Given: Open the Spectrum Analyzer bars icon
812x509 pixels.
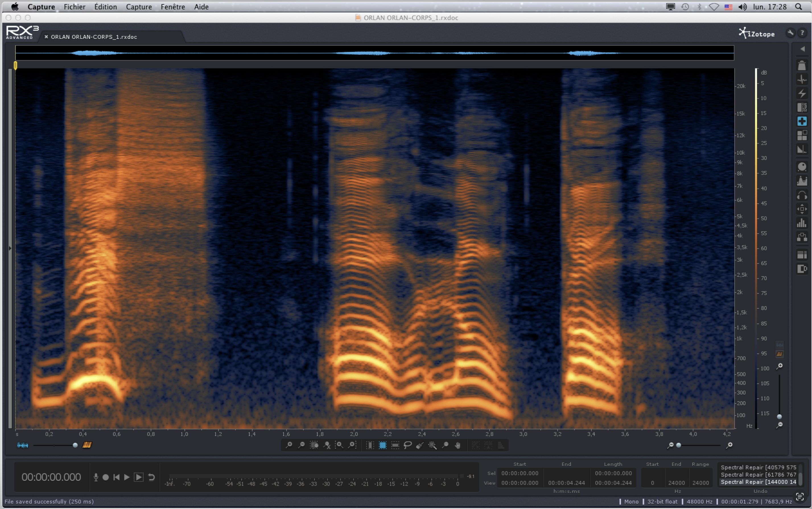Looking at the screenshot, I should 802,223.
